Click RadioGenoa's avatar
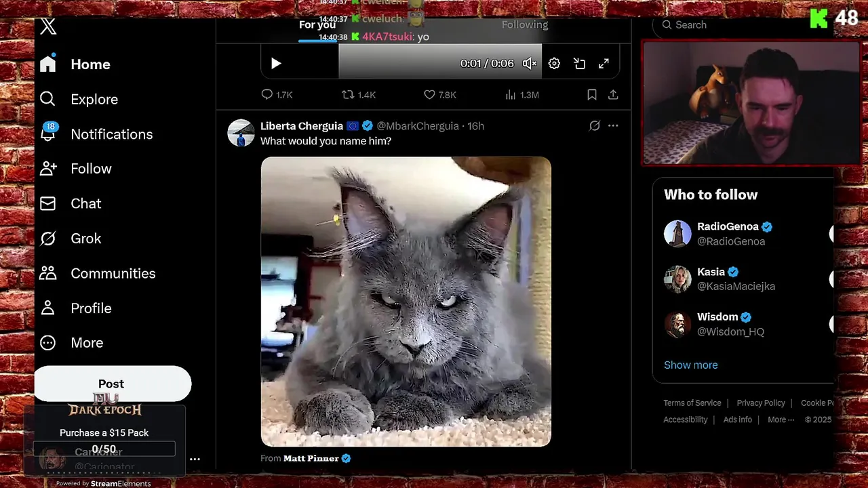868x488 pixels. click(677, 234)
